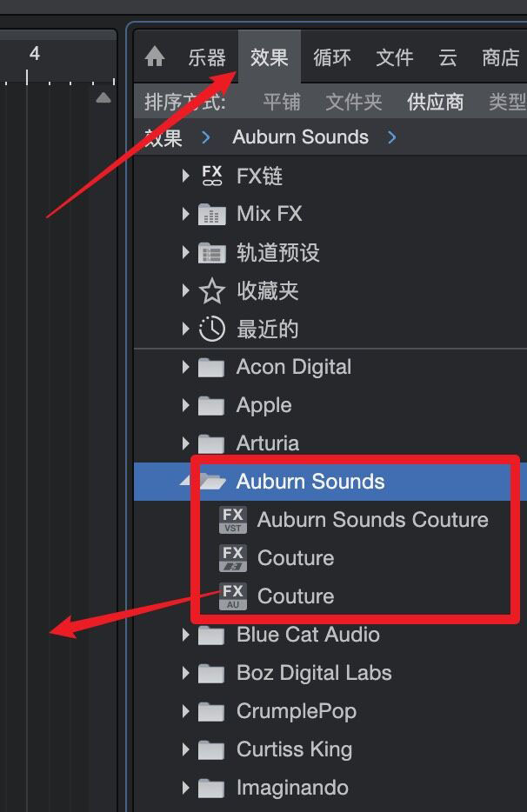527x812 pixels.
Task: Select the Couture VST3 plugin entry
Action: pyautogui.click(x=277, y=558)
